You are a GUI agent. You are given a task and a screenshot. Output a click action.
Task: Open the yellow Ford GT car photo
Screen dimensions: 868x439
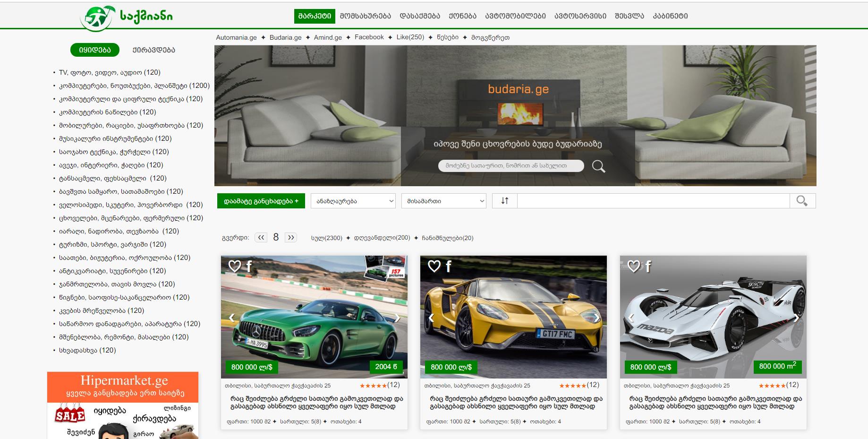[513, 317]
